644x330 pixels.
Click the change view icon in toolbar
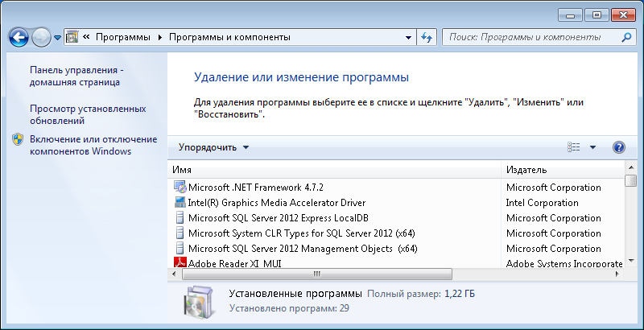pyautogui.click(x=573, y=147)
